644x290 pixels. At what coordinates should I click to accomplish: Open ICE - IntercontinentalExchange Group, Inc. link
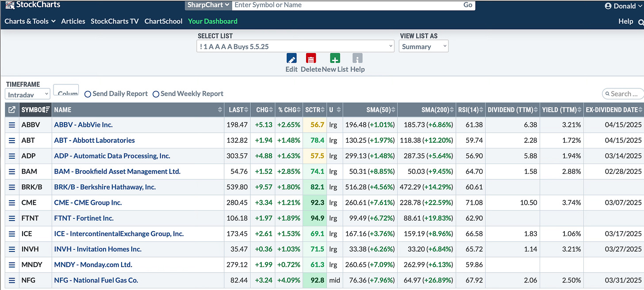tap(119, 233)
